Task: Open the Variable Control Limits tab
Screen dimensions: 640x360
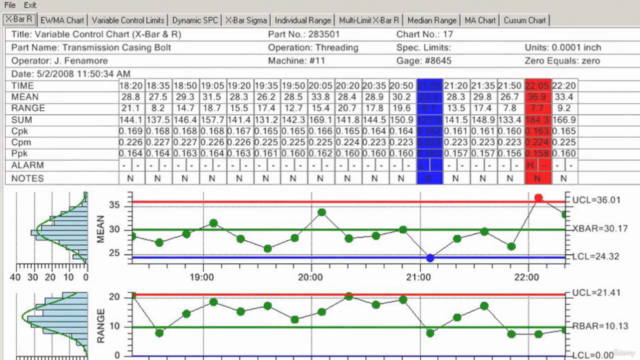Action: [128, 20]
